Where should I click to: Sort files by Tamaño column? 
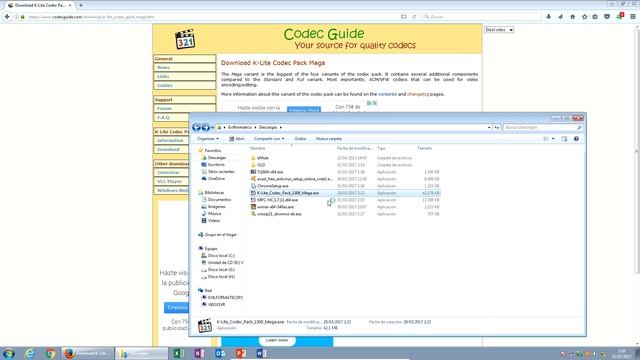tap(424, 148)
